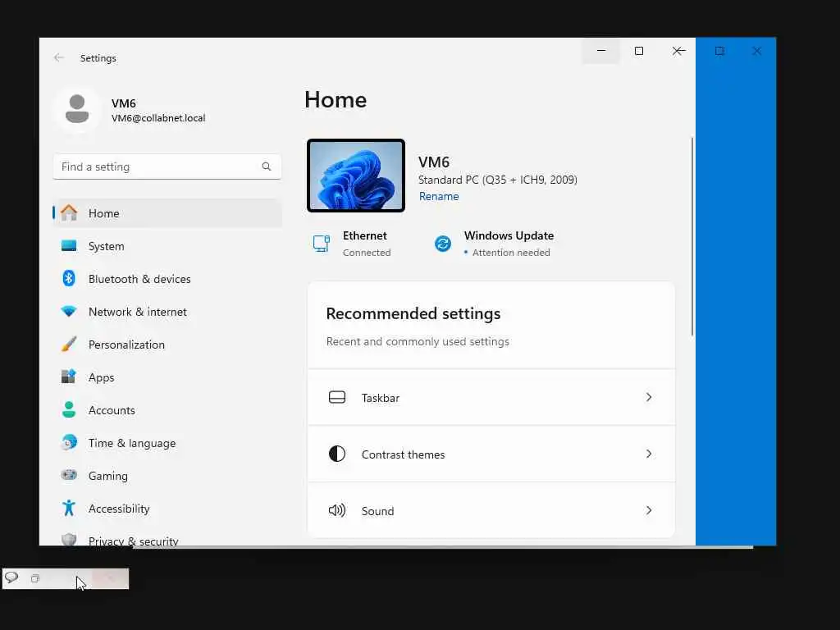Screen dimensions: 840x630
Task: Click the Time & language globe icon
Action: point(69,442)
